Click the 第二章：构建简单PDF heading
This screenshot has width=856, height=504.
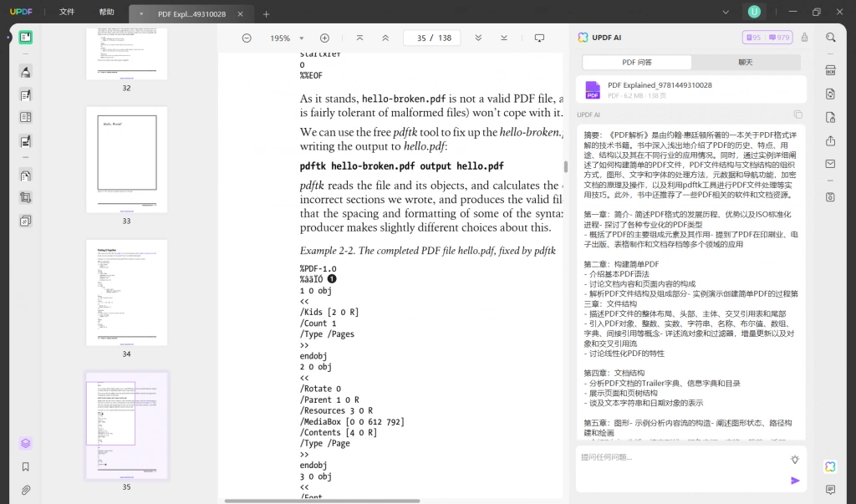621,264
